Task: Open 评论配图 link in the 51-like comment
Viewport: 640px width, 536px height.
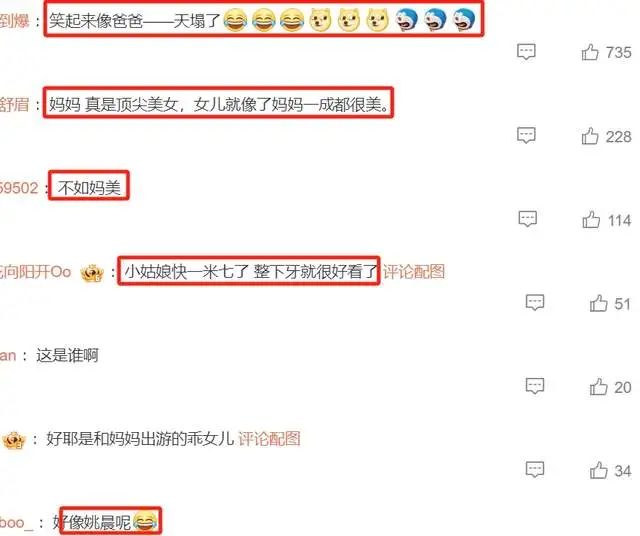Action: click(x=414, y=271)
